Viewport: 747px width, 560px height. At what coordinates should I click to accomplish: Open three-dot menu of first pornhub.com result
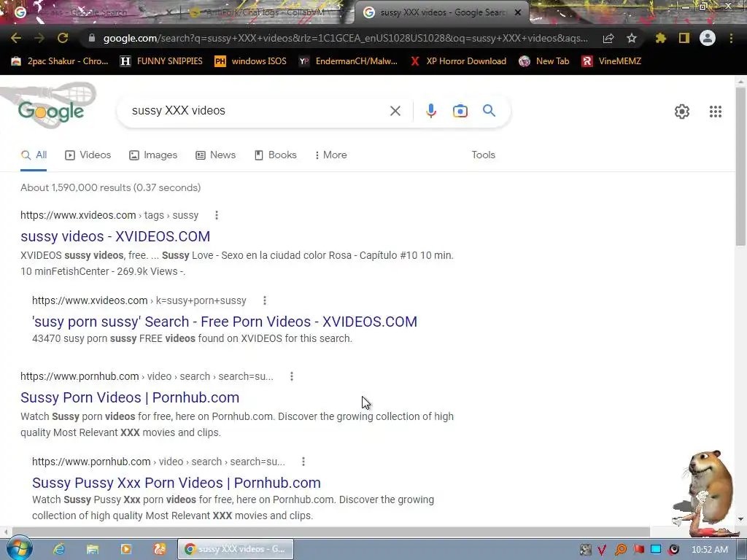tap(292, 376)
